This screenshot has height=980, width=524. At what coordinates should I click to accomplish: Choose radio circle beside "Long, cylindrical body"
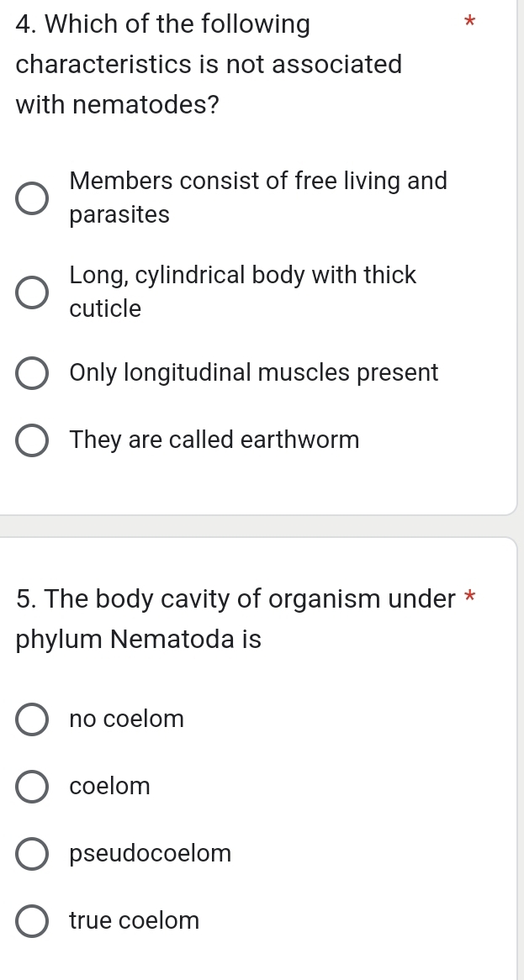(x=33, y=292)
